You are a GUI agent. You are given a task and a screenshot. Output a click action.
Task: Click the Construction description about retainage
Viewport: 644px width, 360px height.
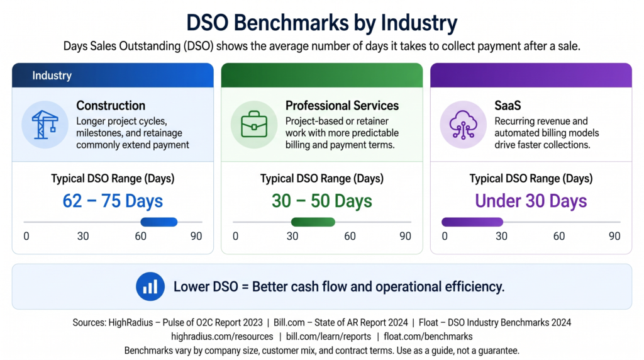point(133,133)
